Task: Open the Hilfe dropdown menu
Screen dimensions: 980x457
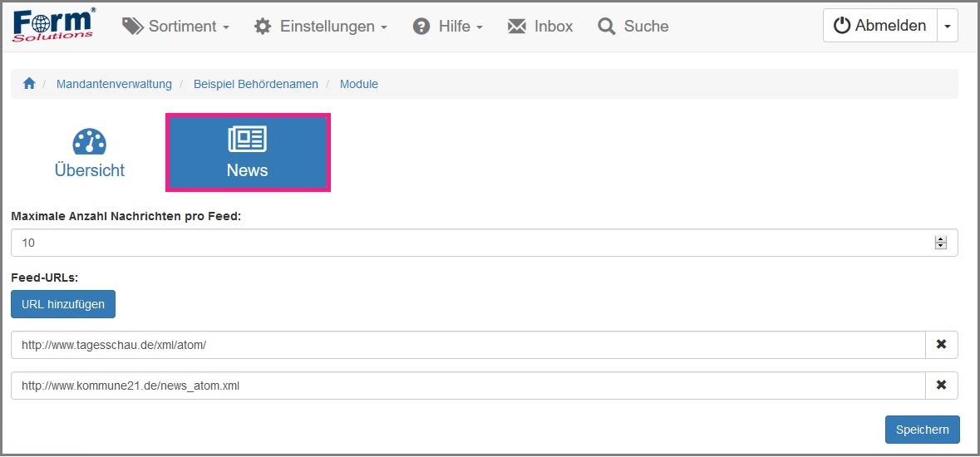Action: (x=448, y=27)
